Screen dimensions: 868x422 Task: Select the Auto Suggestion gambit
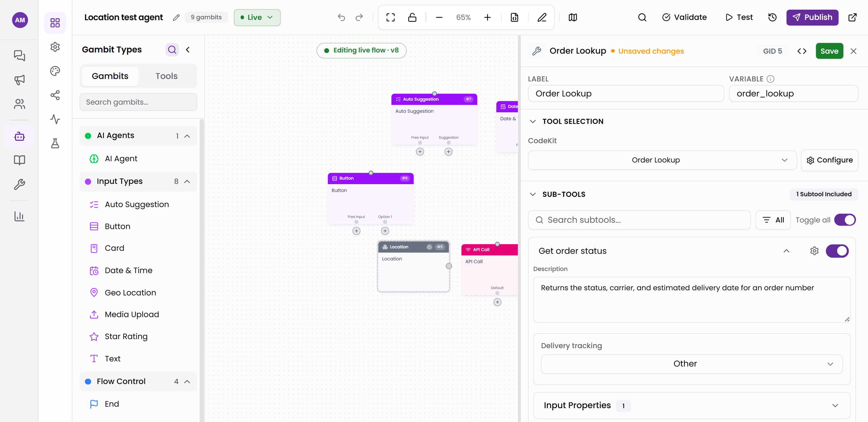137,204
